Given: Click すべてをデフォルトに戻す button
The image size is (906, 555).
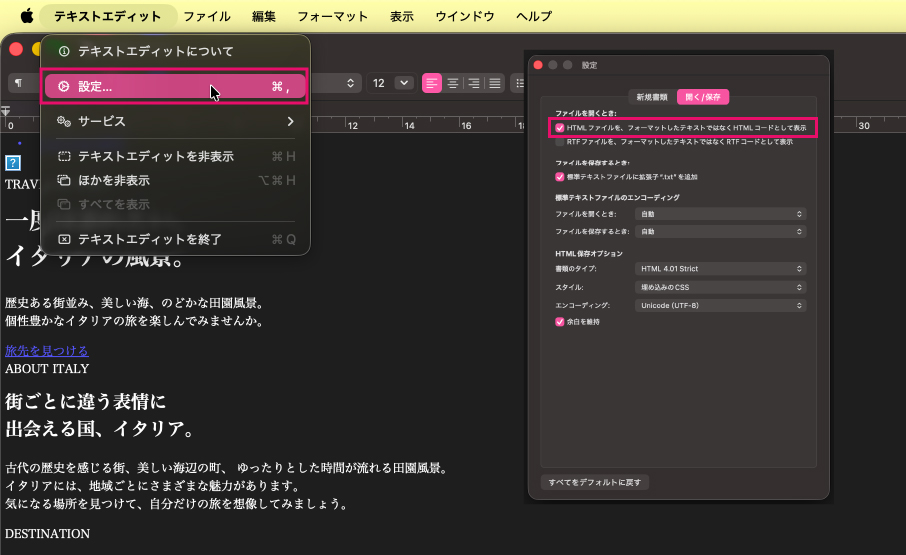Looking at the screenshot, I should point(595,482).
